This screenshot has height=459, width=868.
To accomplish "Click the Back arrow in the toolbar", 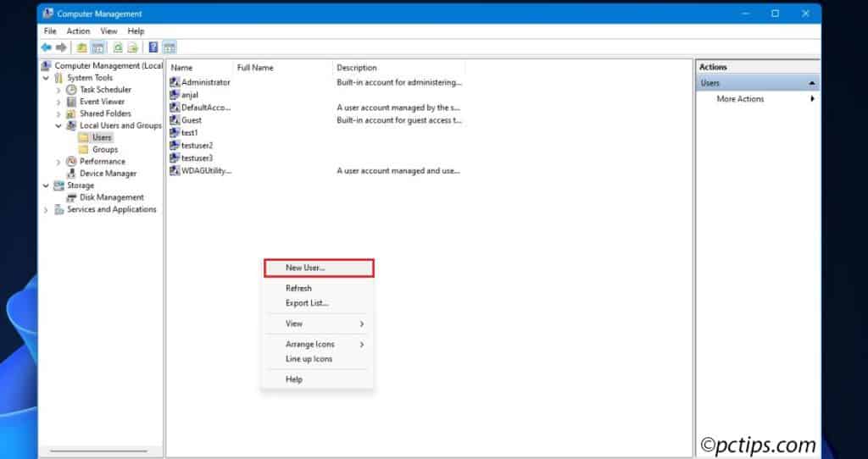I will (x=46, y=47).
